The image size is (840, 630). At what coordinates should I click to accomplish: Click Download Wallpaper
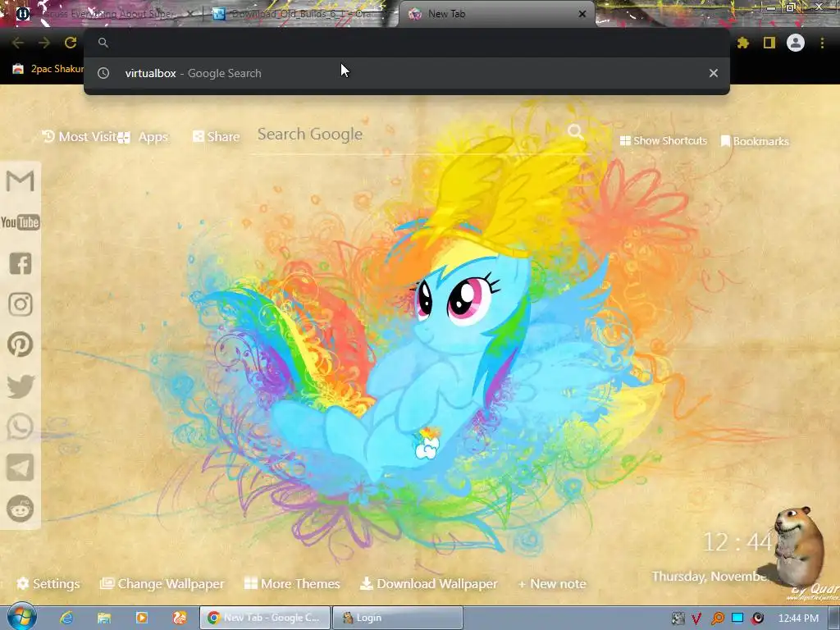428,584
